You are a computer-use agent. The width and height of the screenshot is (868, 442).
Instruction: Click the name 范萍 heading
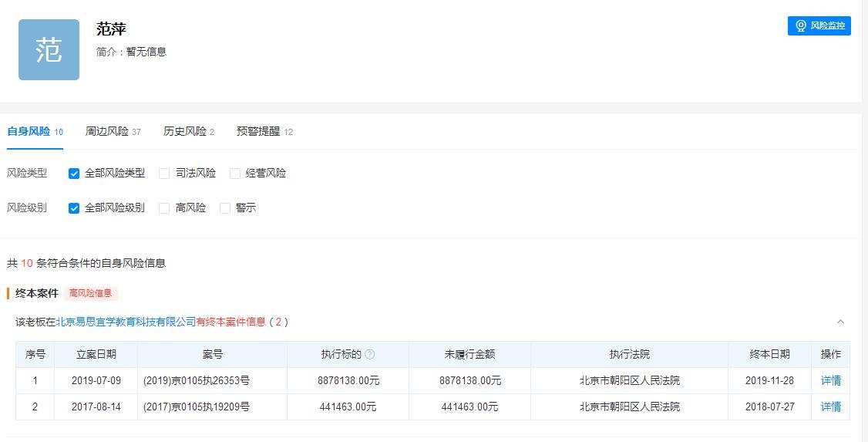coord(111,29)
